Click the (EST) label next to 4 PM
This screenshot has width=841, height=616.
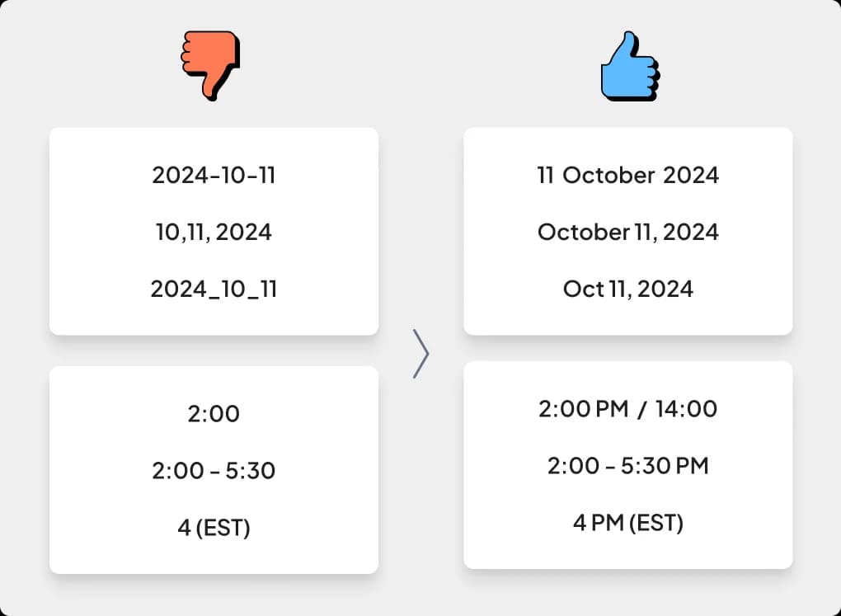656,523
